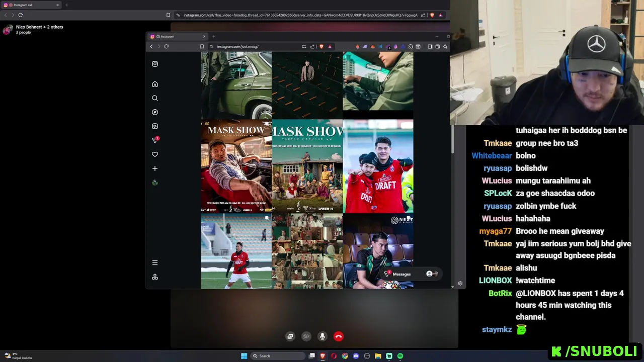
Task: Open the profile avatar in Instagram sidebar
Action: tap(155, 183)
